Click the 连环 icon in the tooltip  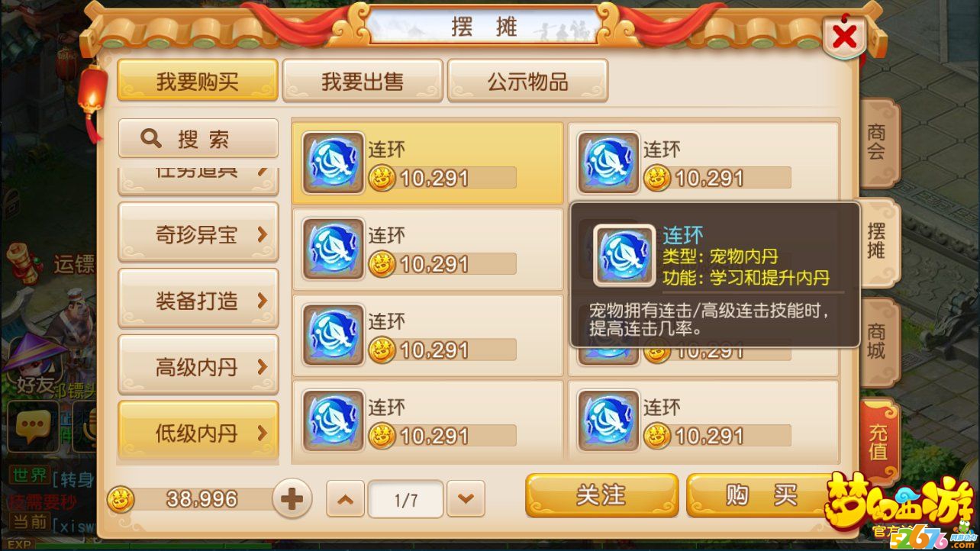(624, 255)
